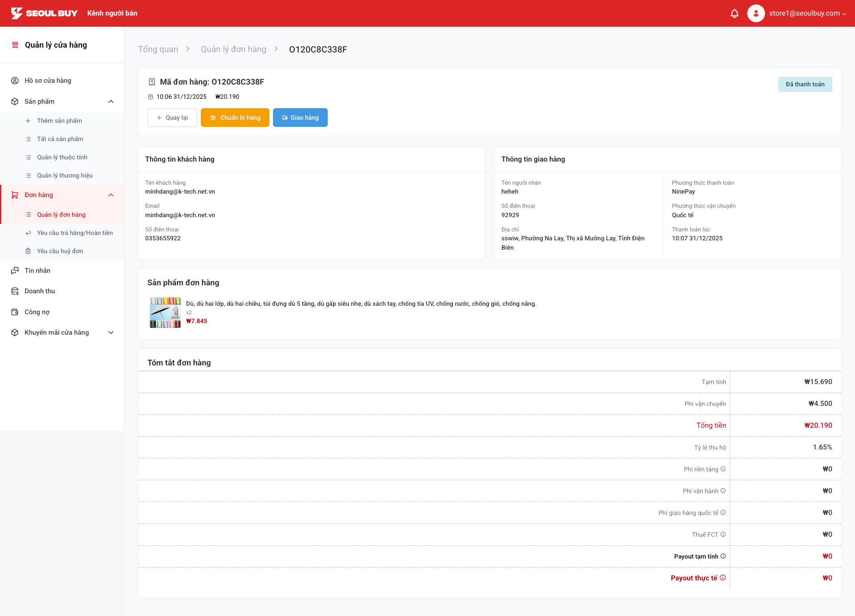Click info icon beside Phí vận hành
The image size is (855, 616).
723,490
